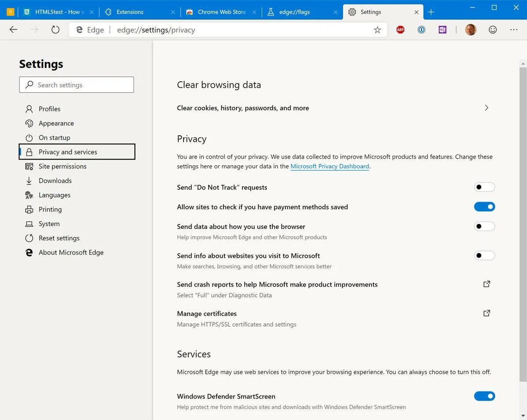
Task: Click the Profiles person icon in sidebar
Action: coord(29,109)
